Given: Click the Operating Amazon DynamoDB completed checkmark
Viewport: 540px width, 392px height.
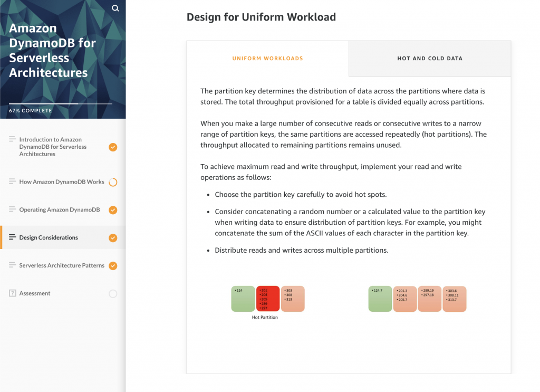Looking at the screenshot, I should (113, 210).
